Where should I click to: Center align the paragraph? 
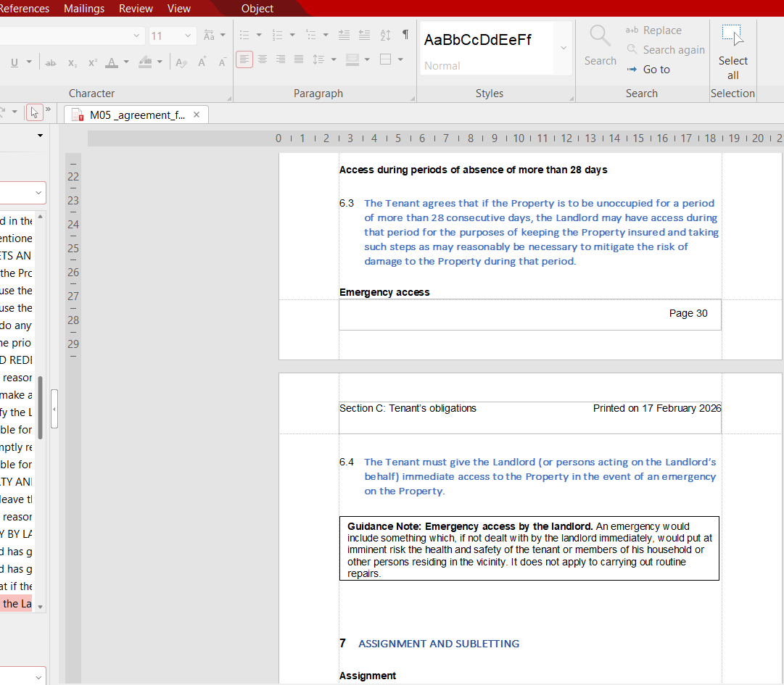(x=263, y=59)
